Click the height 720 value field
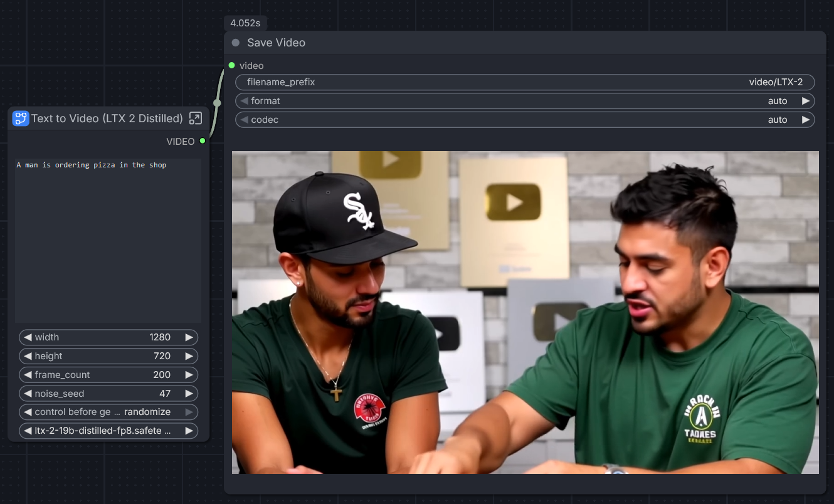834x504 pixels. 108,356
